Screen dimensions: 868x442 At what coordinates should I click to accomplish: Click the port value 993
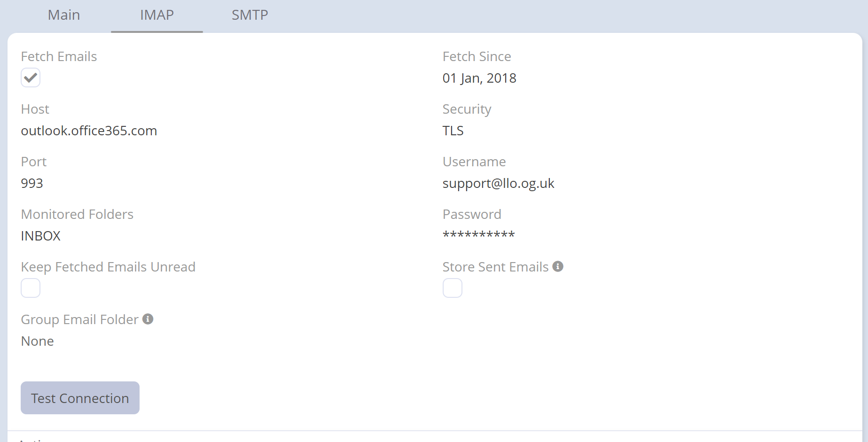click(x=32, y=183)
